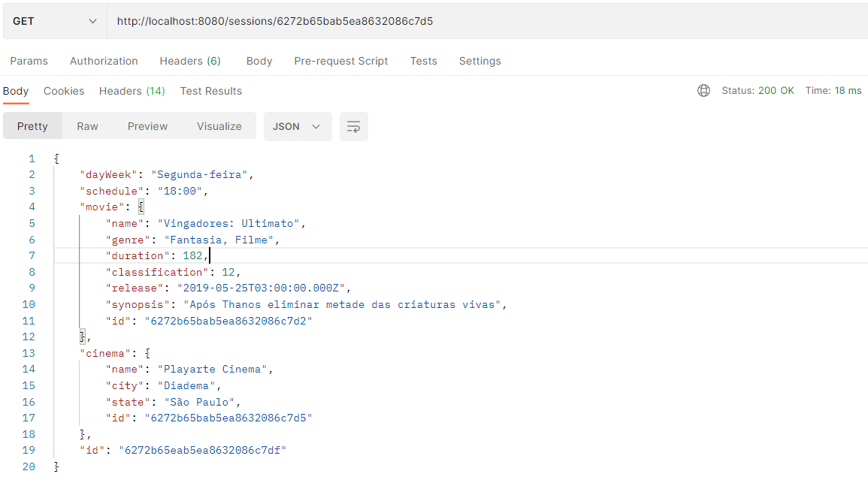Switch to the request Body tab

[259, 61]
